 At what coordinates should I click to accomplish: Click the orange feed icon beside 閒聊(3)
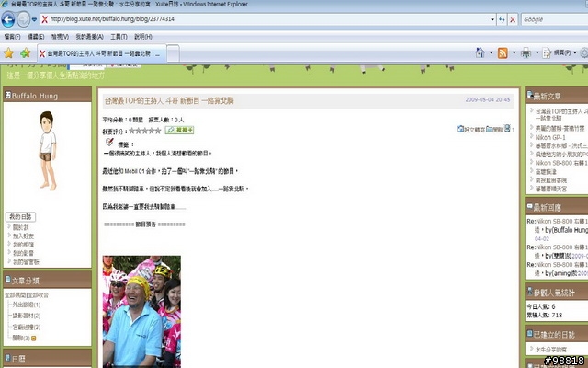pos(34,339)
